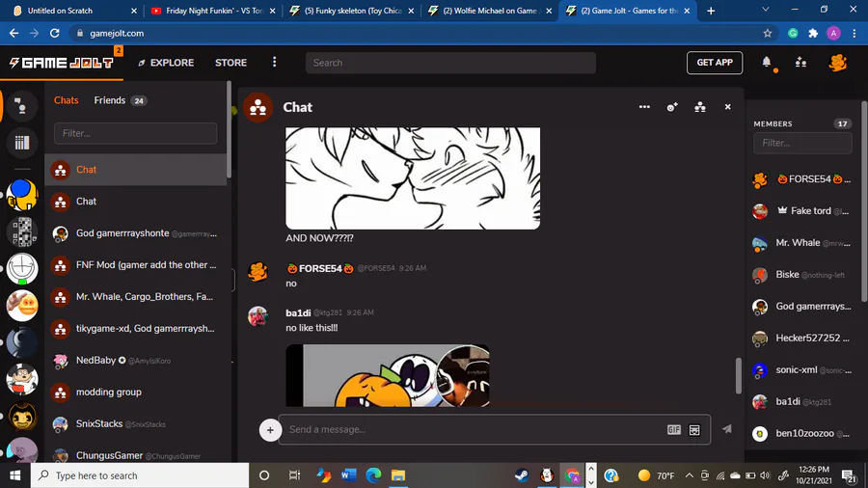Open the library icon in left rail
Screen dimensions: 868x488
coord(22,143)
